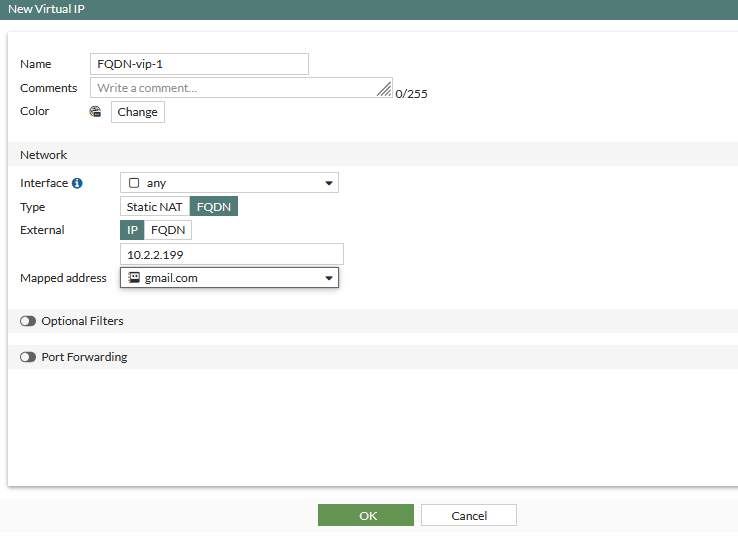Click the Interface info icon
Viewport: 738px width, 550px height.
(77, 183)
